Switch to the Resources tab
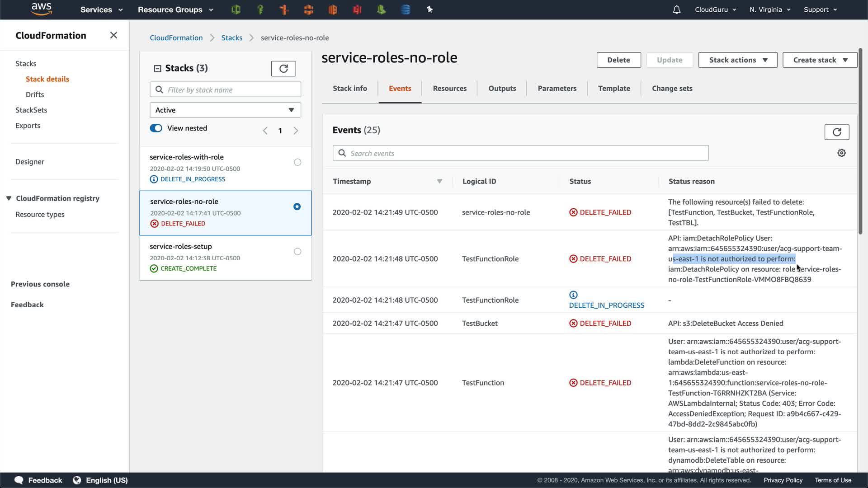Viewport: 868px width, 488px height. point(449,89)
